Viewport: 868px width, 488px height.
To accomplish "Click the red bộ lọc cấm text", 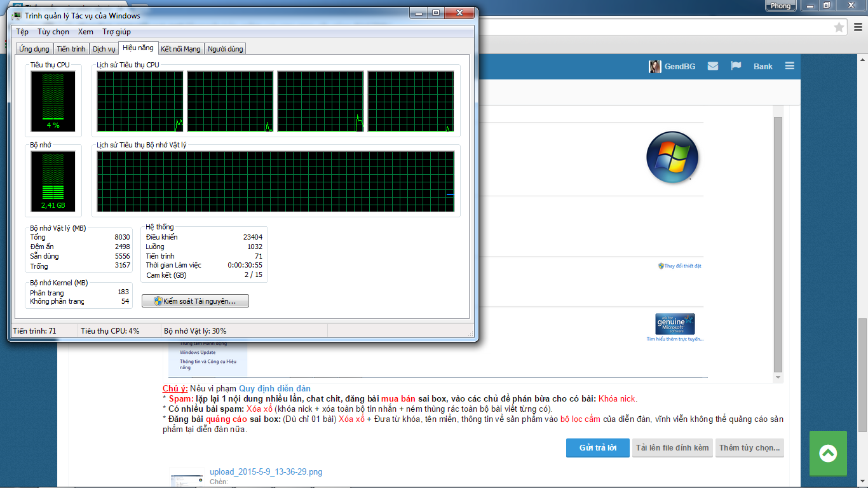I will [x=580, y=419].
